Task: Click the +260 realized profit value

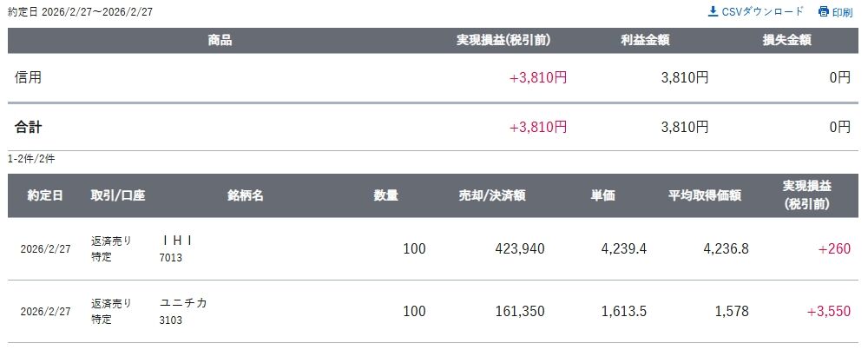Action: point(833,248)
